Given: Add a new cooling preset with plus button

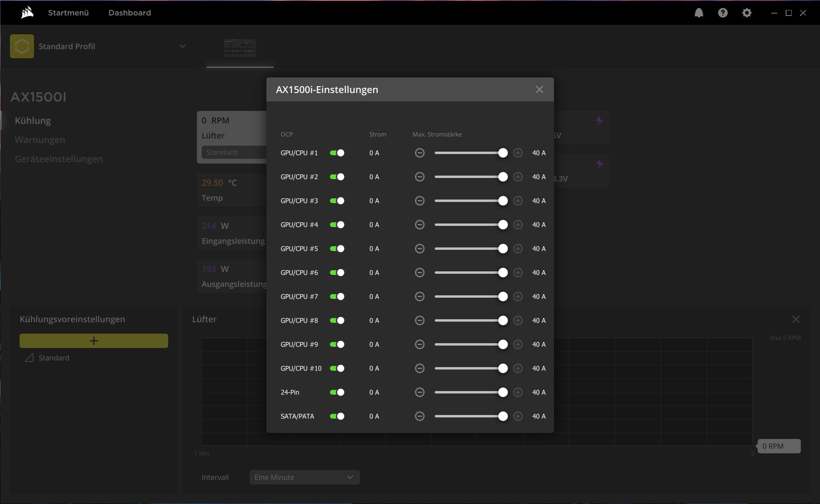Looking at the screenshot, I should click(x=94, y=341).
